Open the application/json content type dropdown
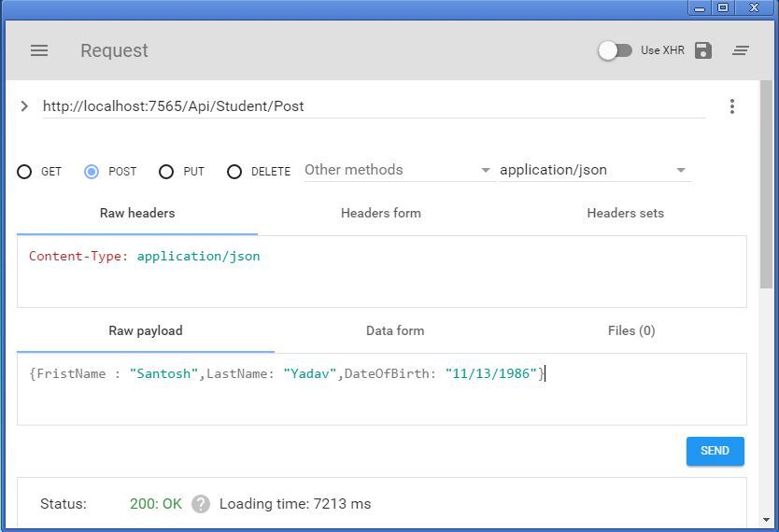 click(x=595, y=170)
